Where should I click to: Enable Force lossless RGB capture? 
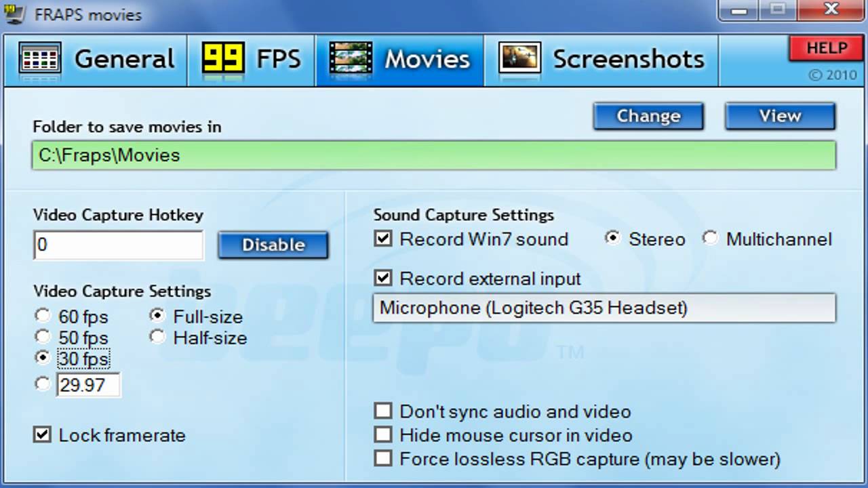coord(383,459)
